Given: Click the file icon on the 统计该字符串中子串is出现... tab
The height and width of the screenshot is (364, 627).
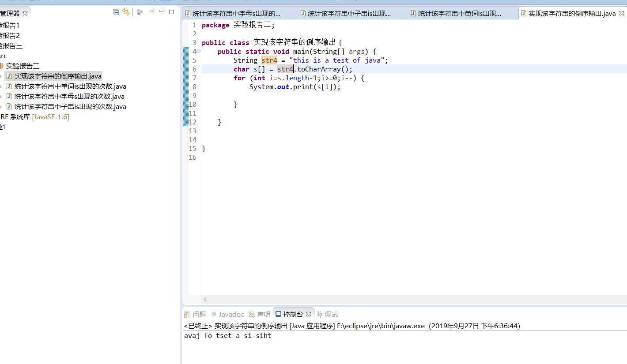Looking at the screenshot, I should point(303,14).
